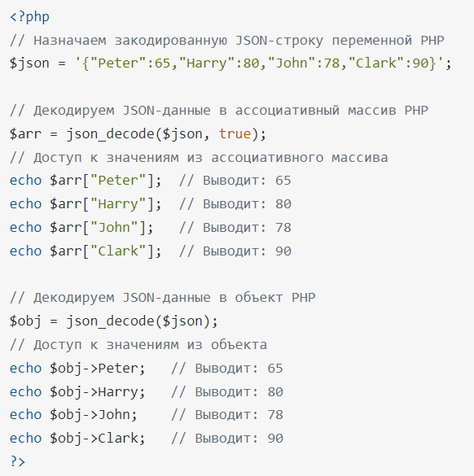Image resolution: width=474 pixels, height=476 pixels.
Task: Click the echo $arr["Harry"] statement
Action: (x=86, y=204)
